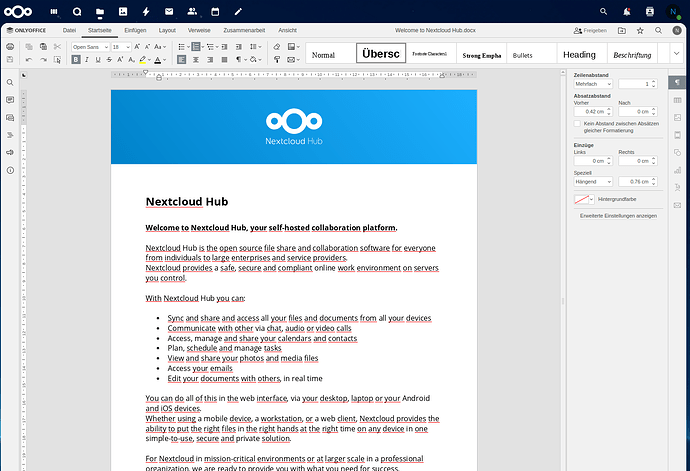Increase paragraph indent
This screenshot has width=690, height=471.
coord(239,47)
